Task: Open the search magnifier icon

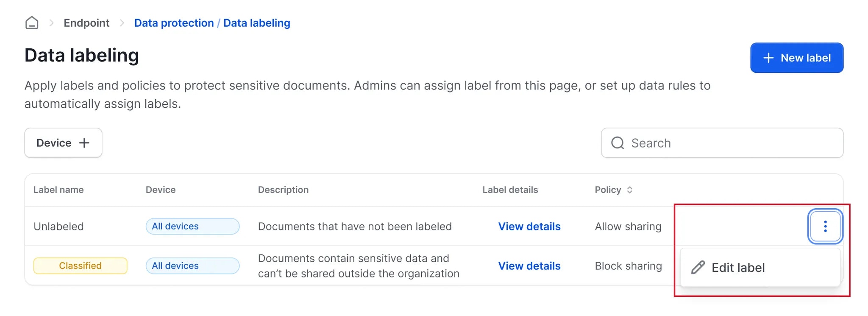Action: click(617, 143)
